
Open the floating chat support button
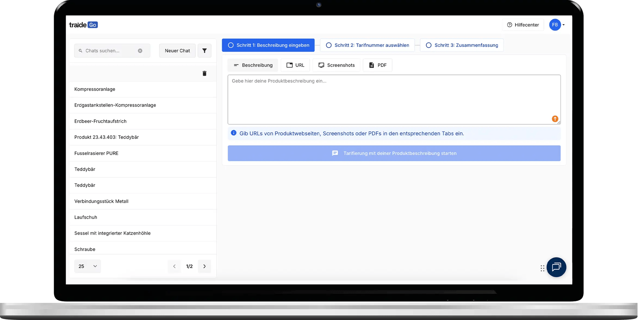click(x=556, y=267)
